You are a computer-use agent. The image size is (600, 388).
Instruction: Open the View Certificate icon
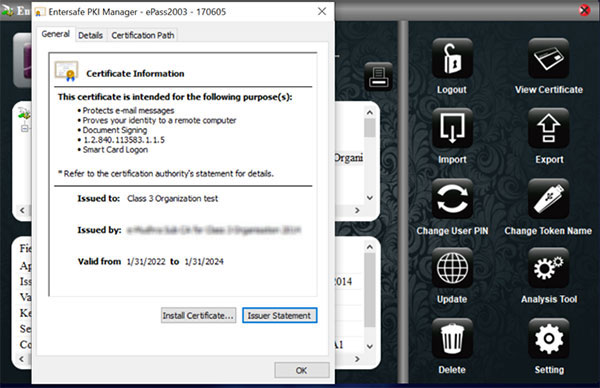pos(548,58)
